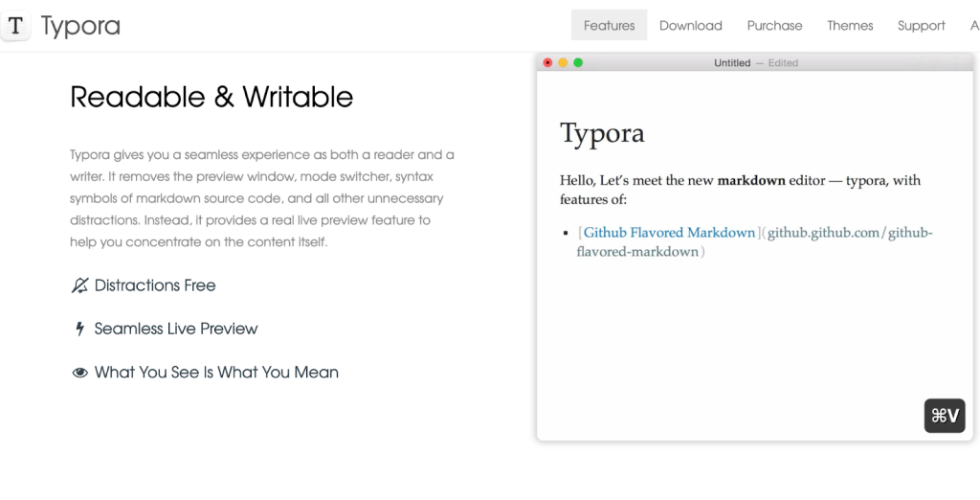Open the Support navigation link
The width and height of the screenshot is (980, 500).
(921, 26)
